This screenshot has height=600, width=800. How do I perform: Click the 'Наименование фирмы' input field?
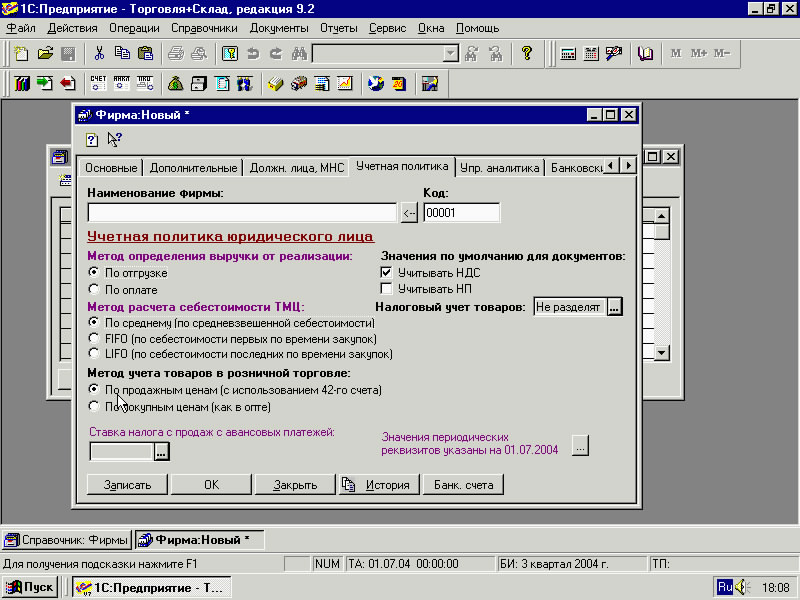[242, 213]
